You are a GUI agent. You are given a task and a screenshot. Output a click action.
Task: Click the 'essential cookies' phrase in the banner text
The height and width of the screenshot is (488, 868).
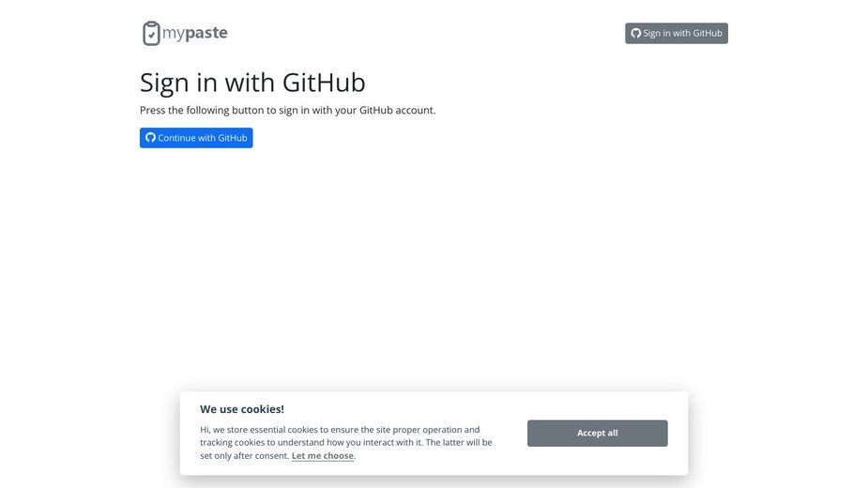pyautogui.click(x=283, y=430)
